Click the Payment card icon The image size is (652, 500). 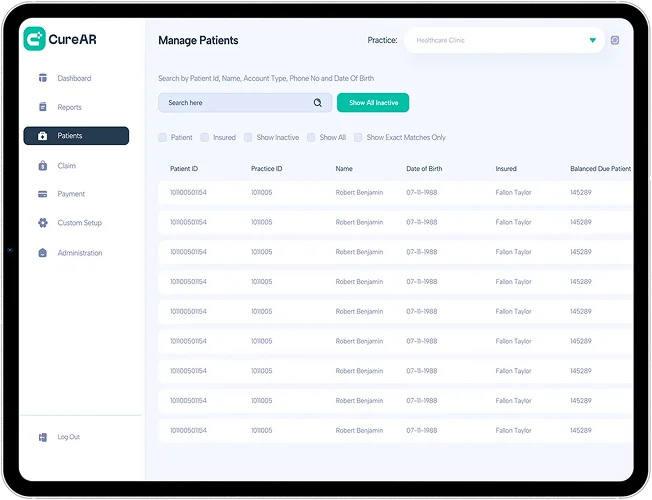(x=43, y=194)
